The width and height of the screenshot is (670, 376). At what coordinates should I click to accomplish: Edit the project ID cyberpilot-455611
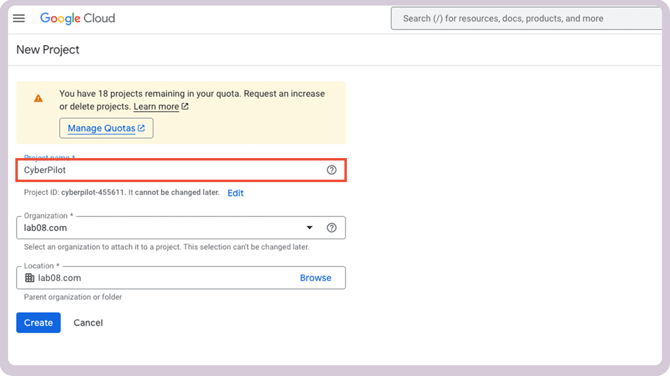pos(235,193)
